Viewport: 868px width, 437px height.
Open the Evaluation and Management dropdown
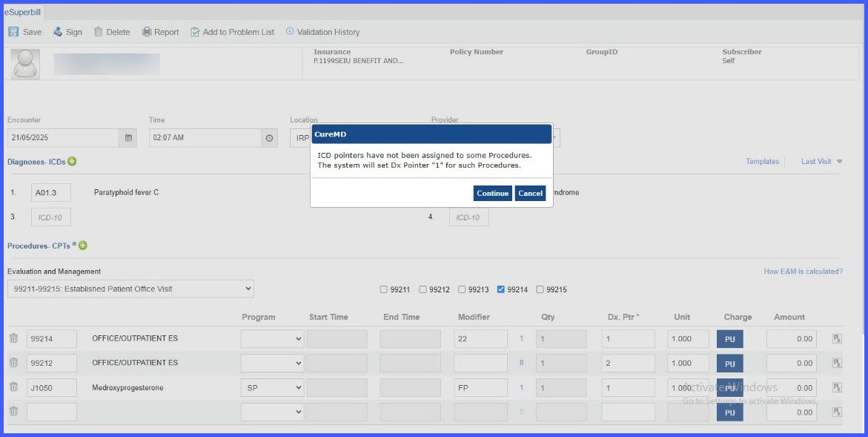[130, 289]
